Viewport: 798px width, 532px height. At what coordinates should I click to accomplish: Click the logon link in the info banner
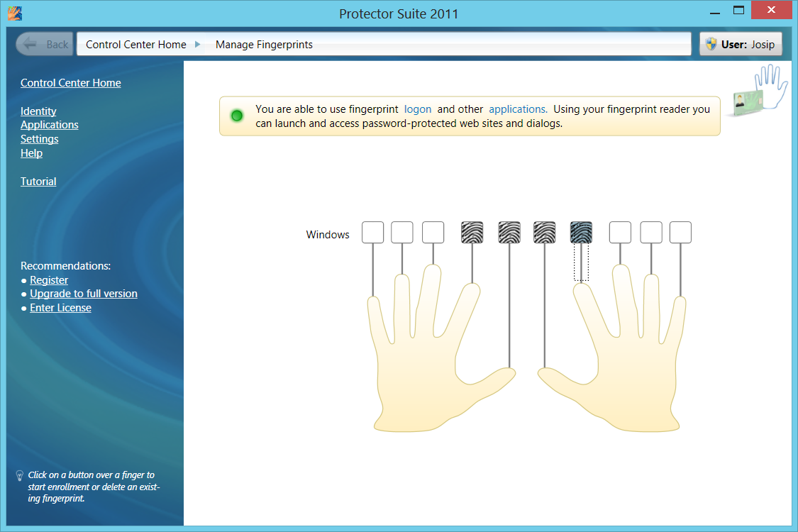click(417, 109)
